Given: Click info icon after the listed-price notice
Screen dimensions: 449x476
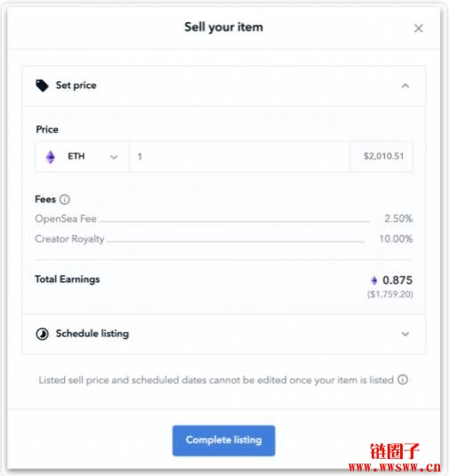Looking at the screenshot, I should pos(403,380).
